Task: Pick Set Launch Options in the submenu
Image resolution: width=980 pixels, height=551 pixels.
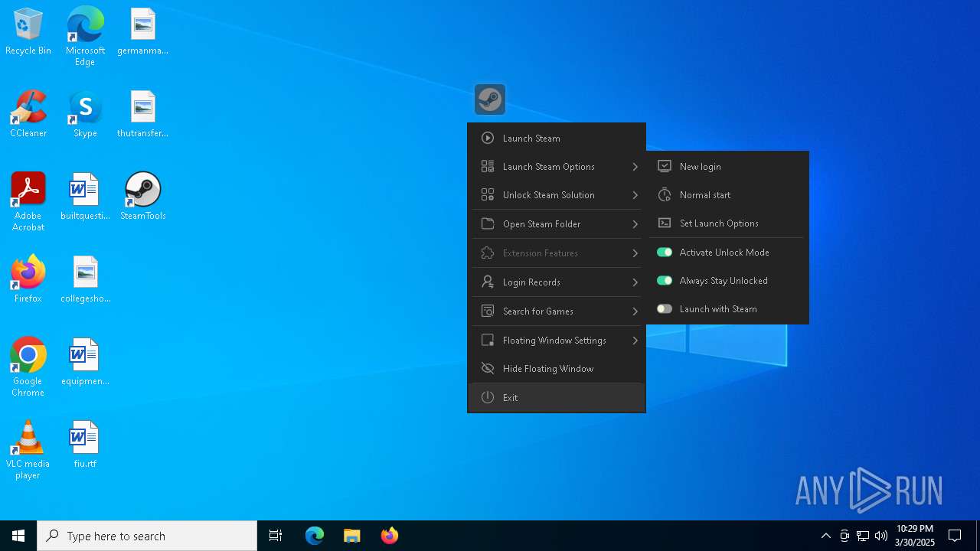Action: (727, 223)
